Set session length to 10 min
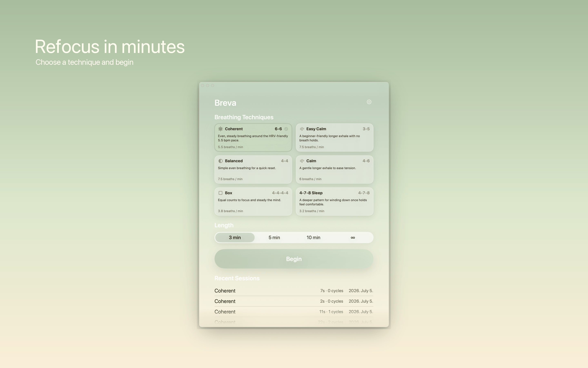 pyautogui.click(x=313, y=238)
